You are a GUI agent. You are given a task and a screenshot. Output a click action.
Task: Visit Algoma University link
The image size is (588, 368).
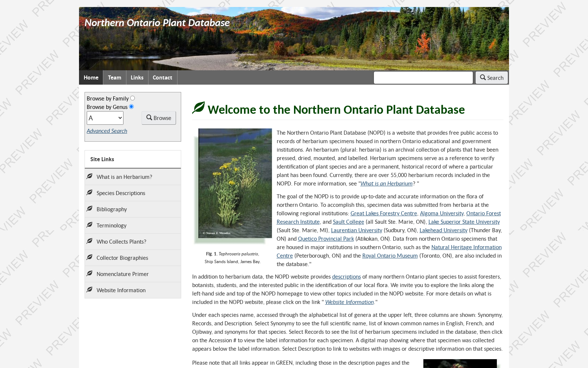tap(442, 213)
